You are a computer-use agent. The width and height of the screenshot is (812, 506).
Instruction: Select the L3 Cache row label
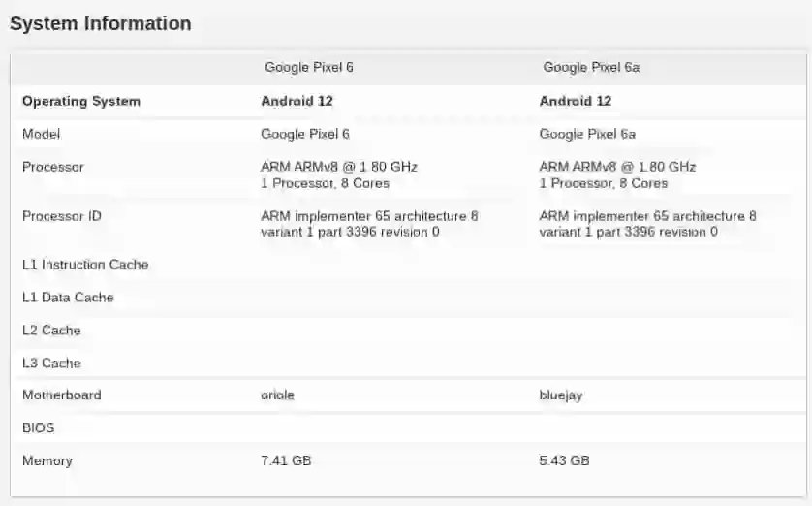(x=51, y=364)
